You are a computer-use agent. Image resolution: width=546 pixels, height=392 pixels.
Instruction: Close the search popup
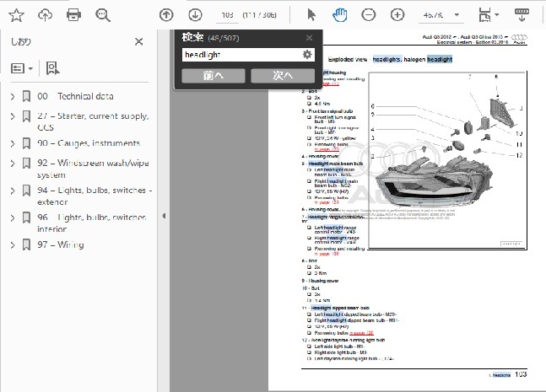click(x=309, y=38)
